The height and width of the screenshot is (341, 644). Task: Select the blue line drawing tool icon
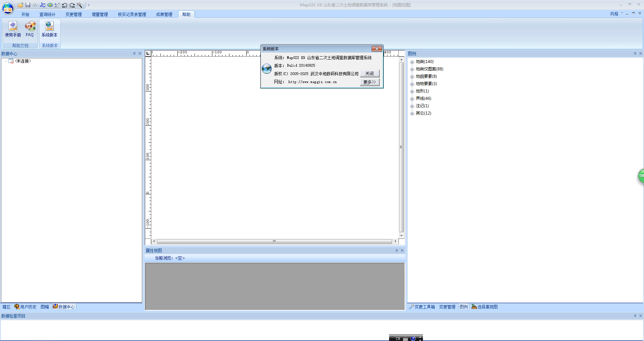click(x=43, y=5)
